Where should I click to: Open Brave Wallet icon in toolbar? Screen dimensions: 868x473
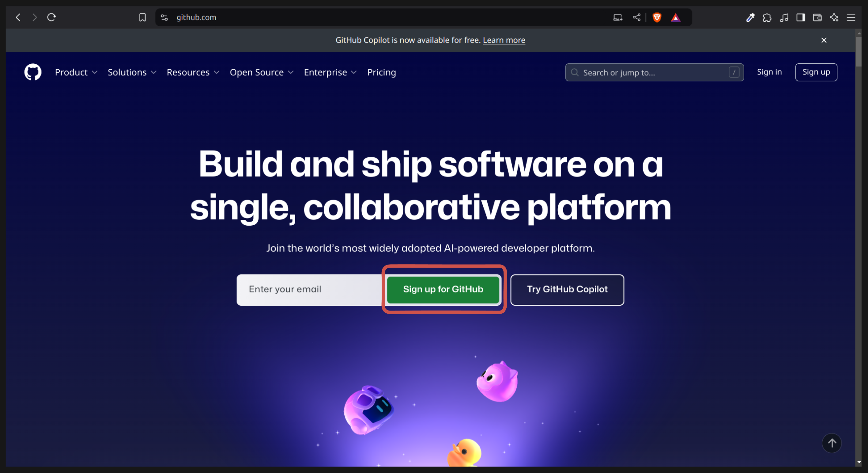click(817, 17)
